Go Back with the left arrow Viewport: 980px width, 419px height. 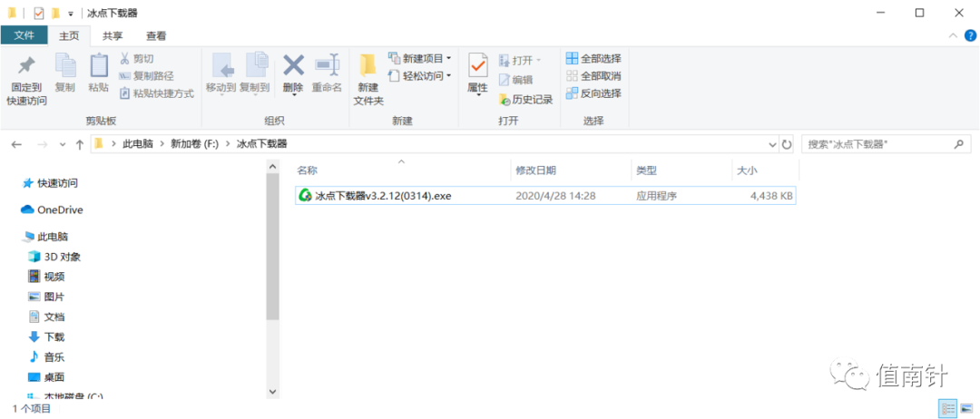point(16,144)
